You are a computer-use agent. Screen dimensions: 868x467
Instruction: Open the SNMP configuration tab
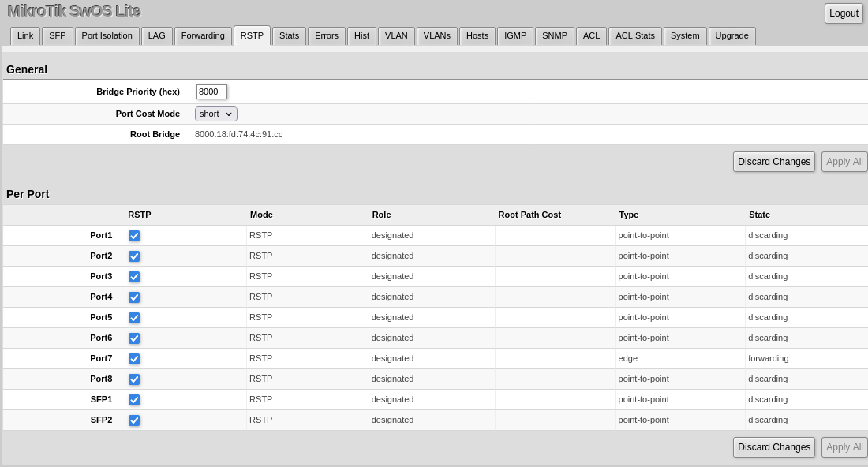click(x=554, y=35)
